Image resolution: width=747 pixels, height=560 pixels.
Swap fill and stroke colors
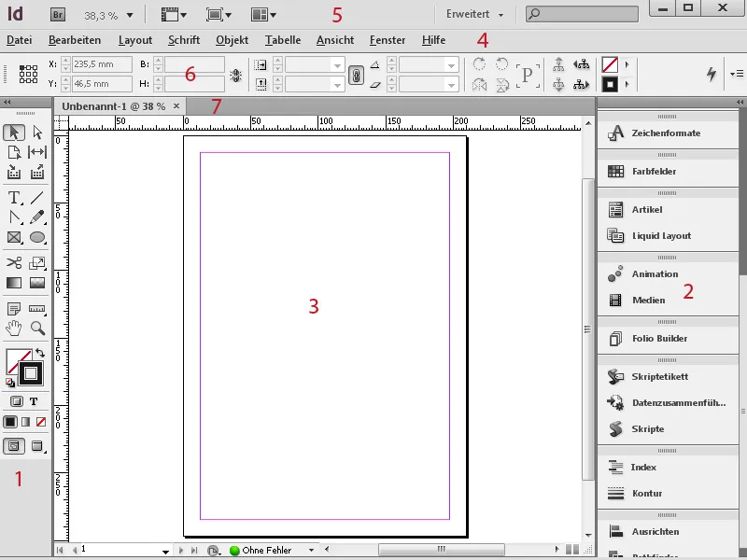40,352
